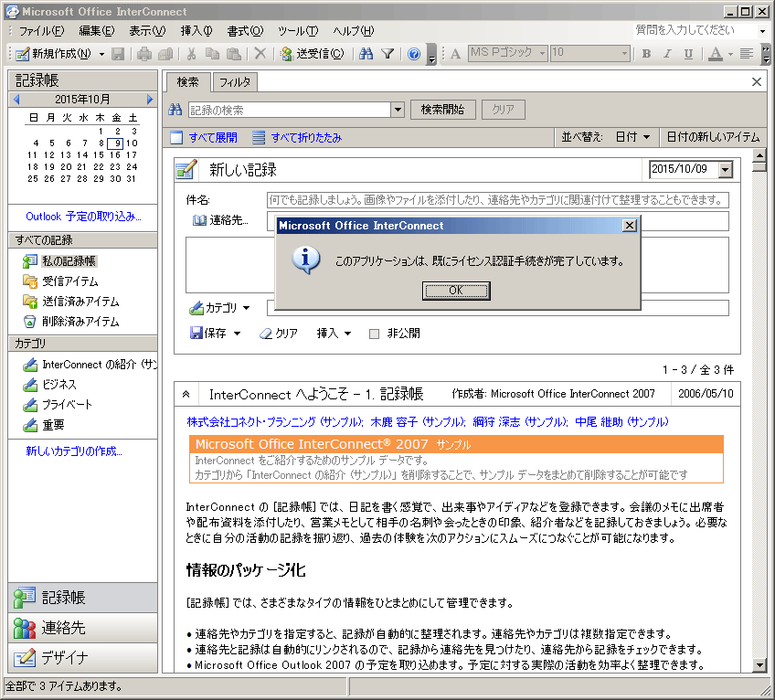The height and width of the screenshot is (700, 775).
Task: Open the font color dropdown arrow
Action: 730,53
